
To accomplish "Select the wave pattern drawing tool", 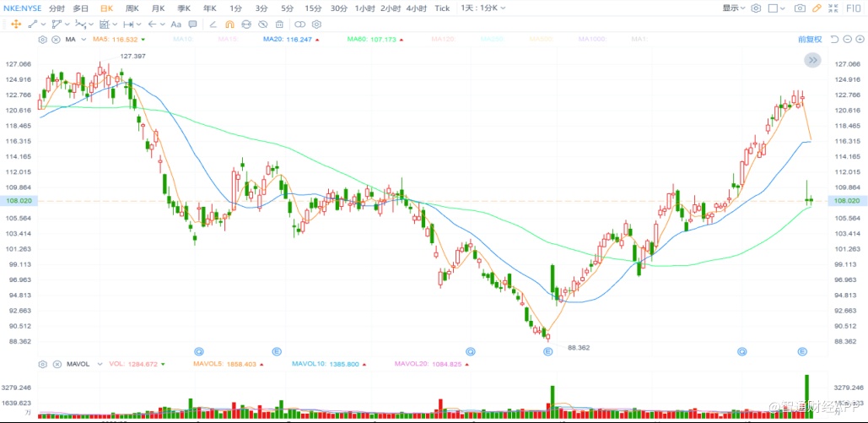I will click(x=80, y=24).
